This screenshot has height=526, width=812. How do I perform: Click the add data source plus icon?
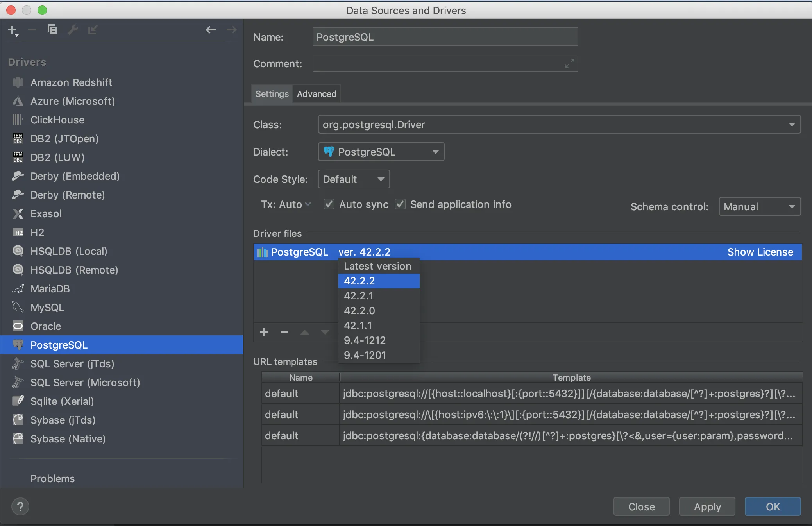click(x=12, y=30)
